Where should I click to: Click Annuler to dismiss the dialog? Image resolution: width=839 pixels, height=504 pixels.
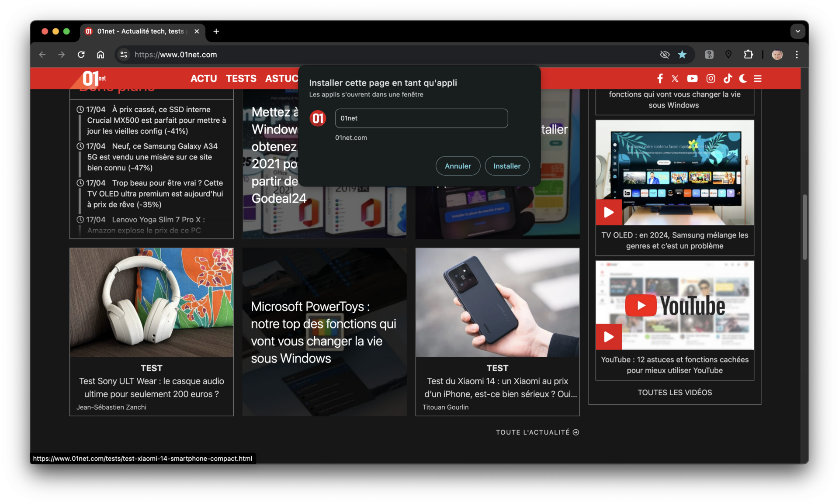click(x=458, y=166)
